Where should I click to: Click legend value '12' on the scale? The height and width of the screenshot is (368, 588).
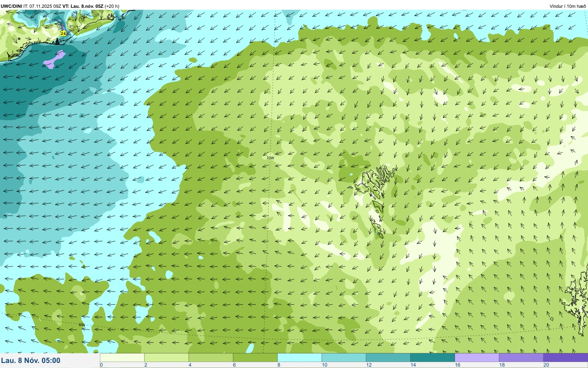pos(368,365)
